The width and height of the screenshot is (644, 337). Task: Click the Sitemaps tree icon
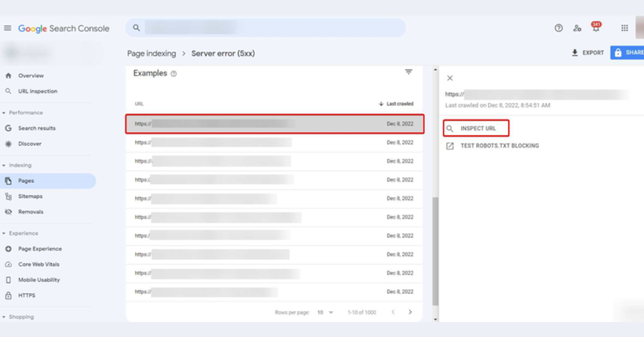[x=8, y=196]
